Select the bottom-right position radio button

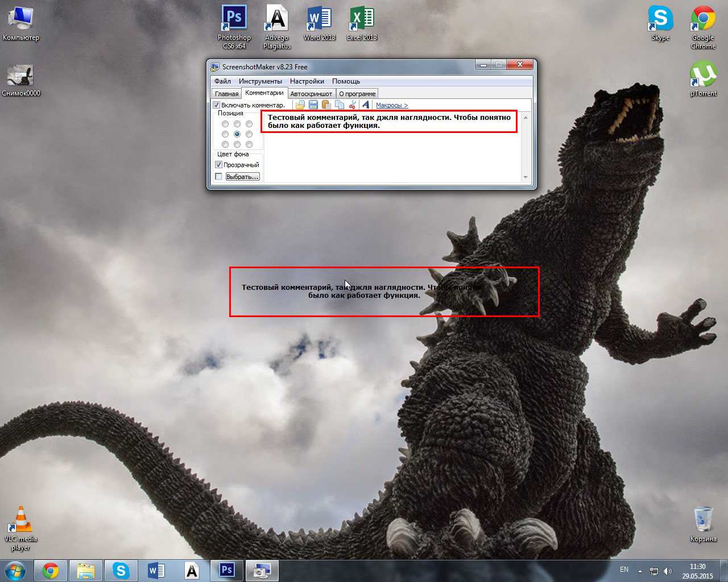[249, 144]
